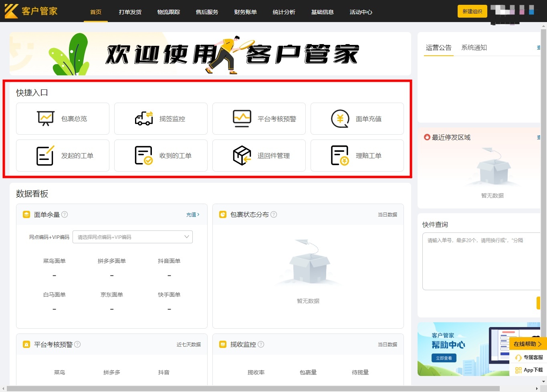Click the horizontal scrollbar at page bottom
The image size is (547, 392).
(x=252, y=388)
